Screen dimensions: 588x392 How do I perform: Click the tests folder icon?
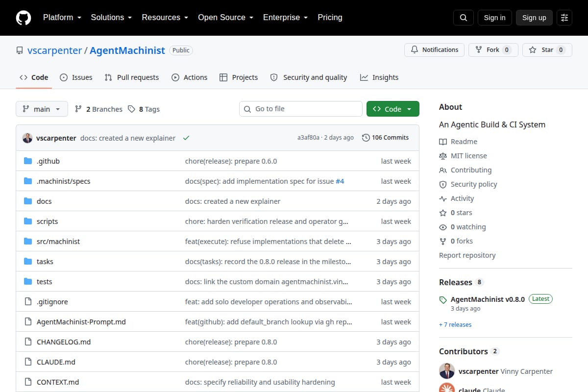[x=28, y=282]
